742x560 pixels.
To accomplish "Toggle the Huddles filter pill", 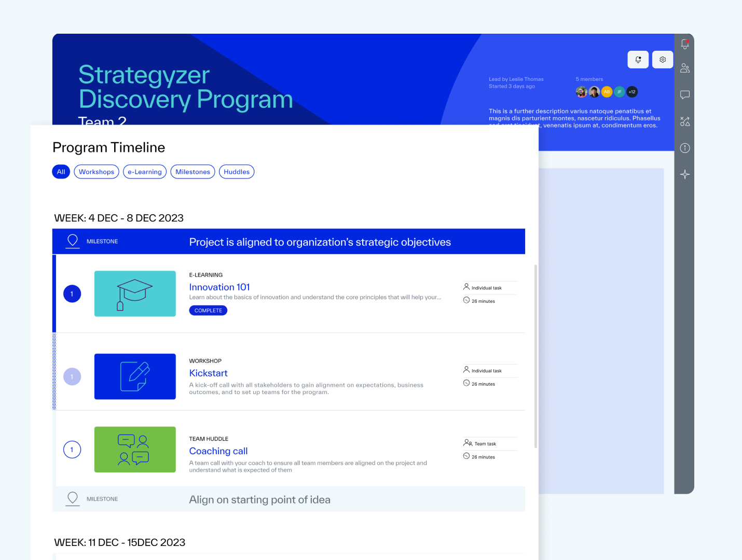I will click(237, 171).
